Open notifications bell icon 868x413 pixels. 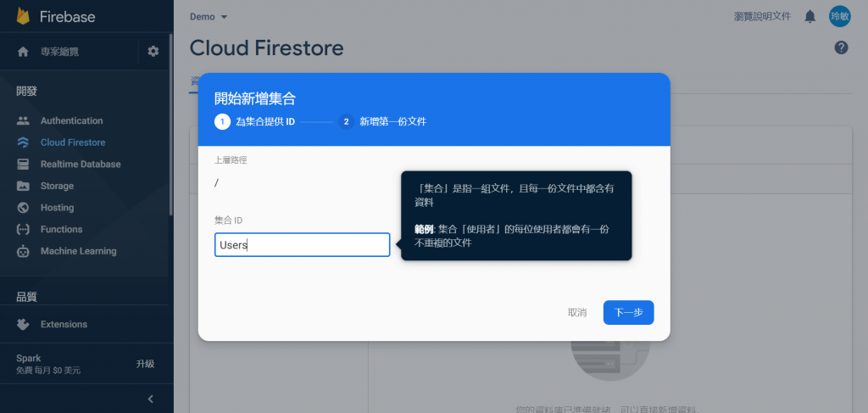(x=810, y=17)
